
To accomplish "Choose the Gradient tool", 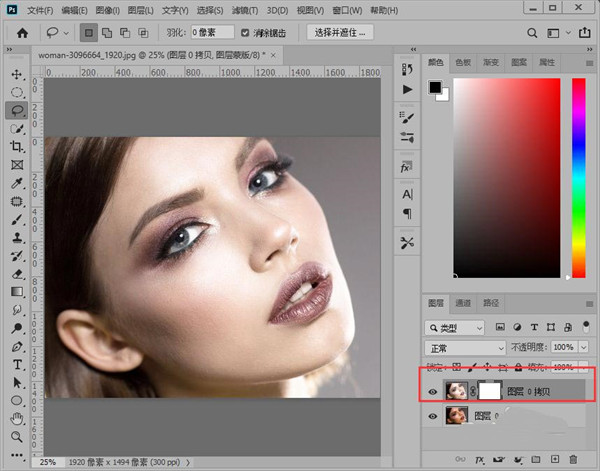I will (17, 291).
